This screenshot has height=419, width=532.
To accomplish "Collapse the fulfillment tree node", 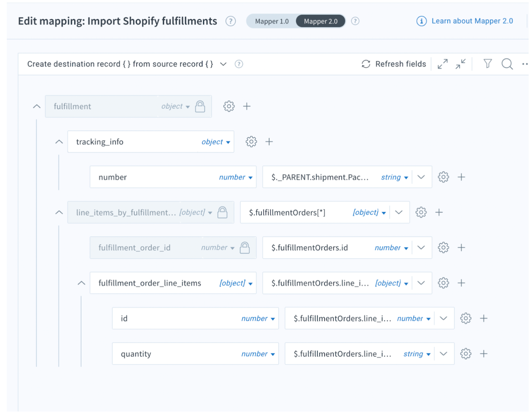I will pos(37,106).
